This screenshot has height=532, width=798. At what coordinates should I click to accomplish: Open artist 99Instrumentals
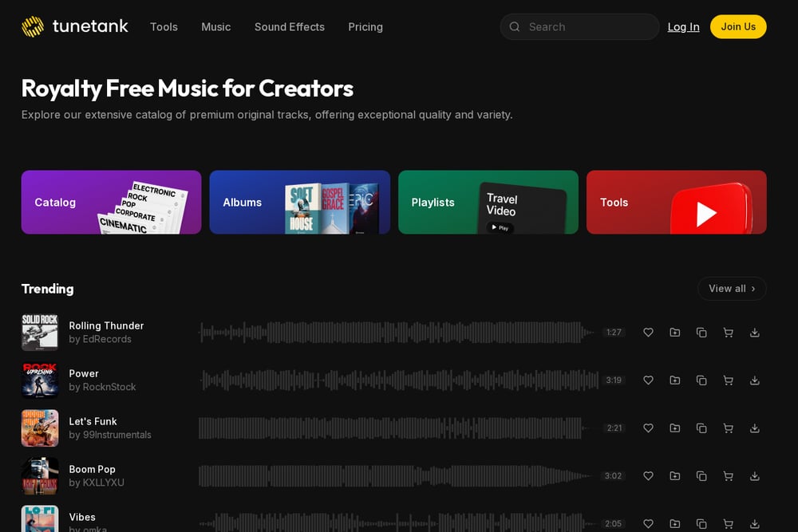(x=117, y=435)
